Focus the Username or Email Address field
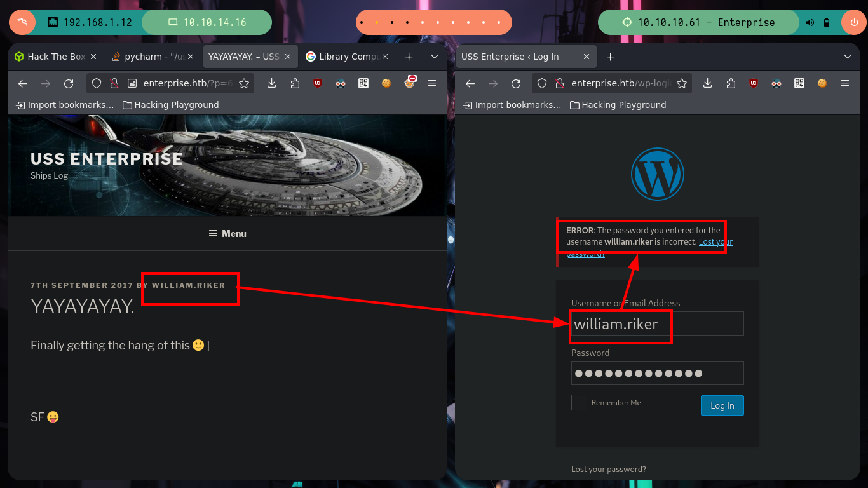 tap(658, 323)
